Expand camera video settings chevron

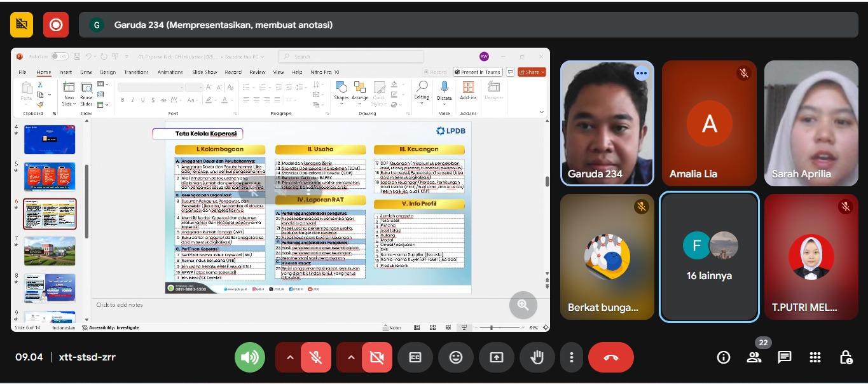coord(351,357)
